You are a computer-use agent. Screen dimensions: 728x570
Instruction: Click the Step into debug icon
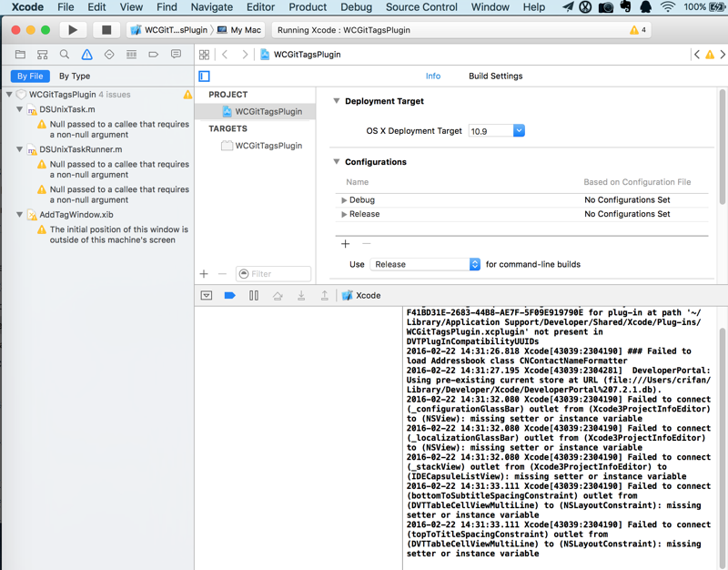[301, 295]
